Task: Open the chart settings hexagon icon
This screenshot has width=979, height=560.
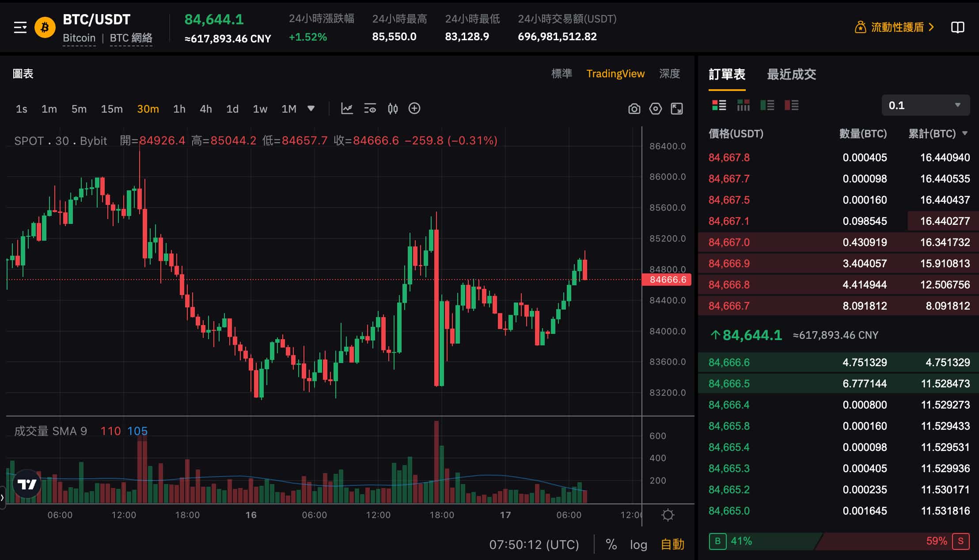Action: [656, 109]
